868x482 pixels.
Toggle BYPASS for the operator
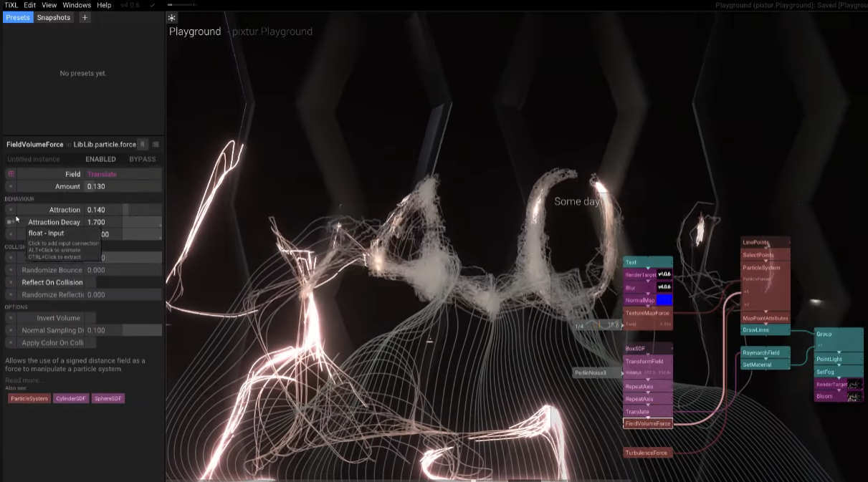(142, 159)
